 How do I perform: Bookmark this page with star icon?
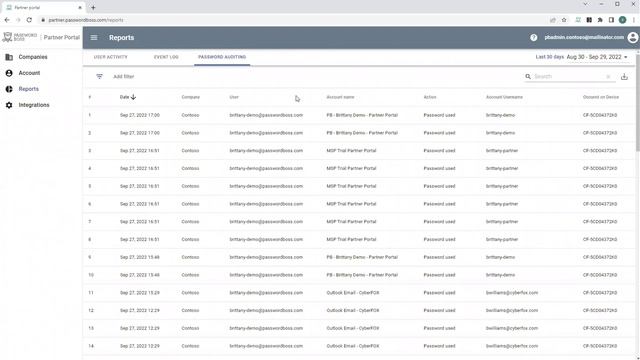(564, 20)
